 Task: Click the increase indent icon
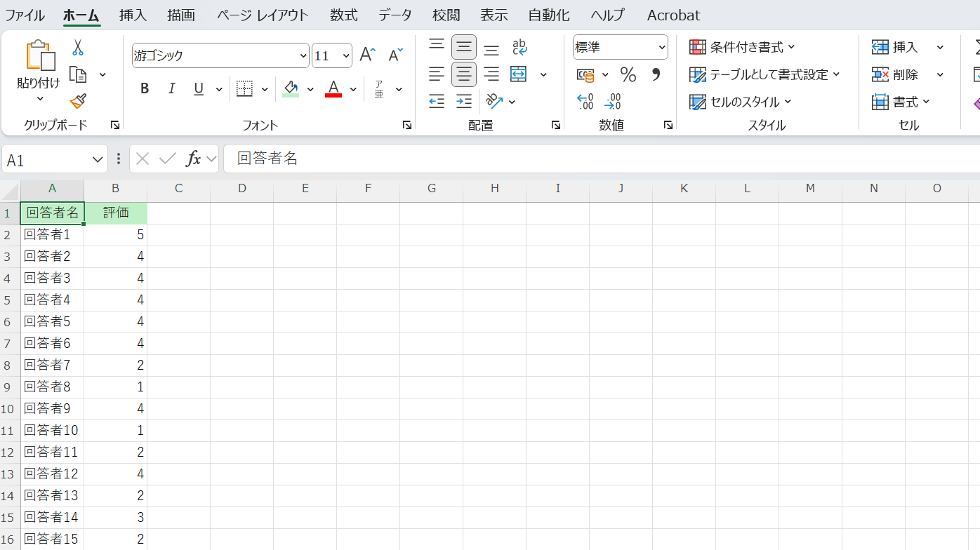click(x=463, y=102)
